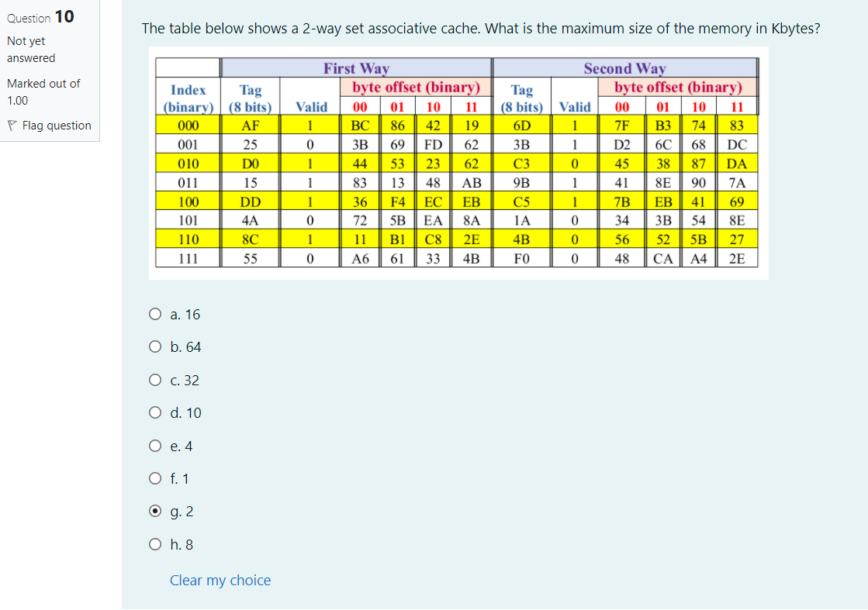The height and width of the screenshot is (610, 868).
Task: Click index row 100 cell
Action: pyautogui.click(x=188, y=202)
